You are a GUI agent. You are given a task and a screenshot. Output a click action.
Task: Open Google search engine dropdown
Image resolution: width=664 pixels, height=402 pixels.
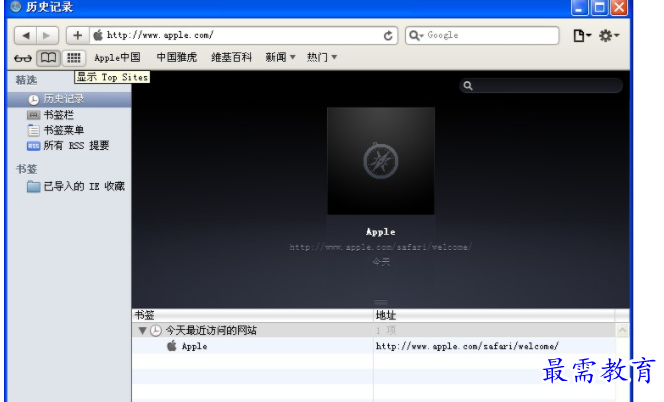click(x=416, y=36)
